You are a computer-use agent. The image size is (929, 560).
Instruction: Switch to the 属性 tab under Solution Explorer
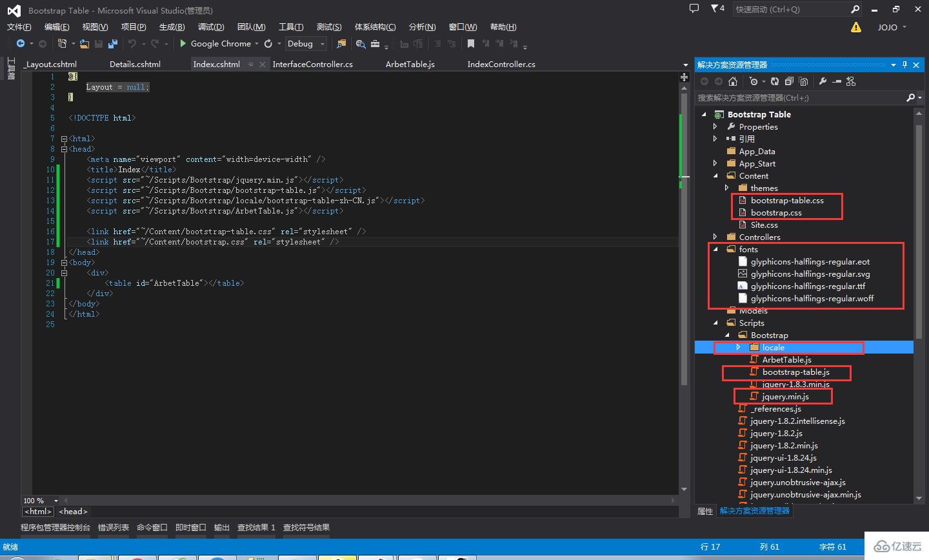705,511
